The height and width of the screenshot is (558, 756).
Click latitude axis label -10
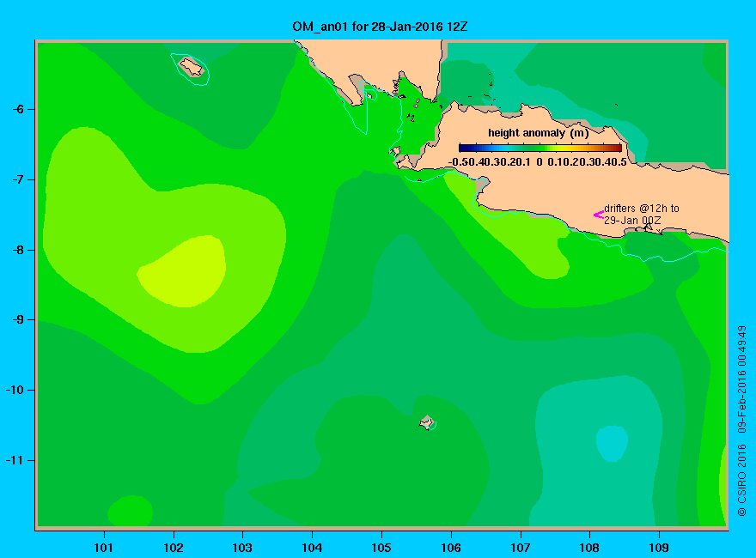click(15, 390)
